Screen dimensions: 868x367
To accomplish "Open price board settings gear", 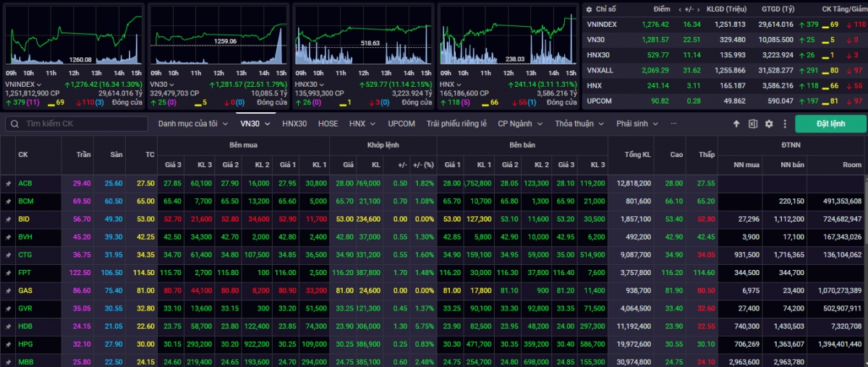I will pyautogui.click(x=769, y=124).
